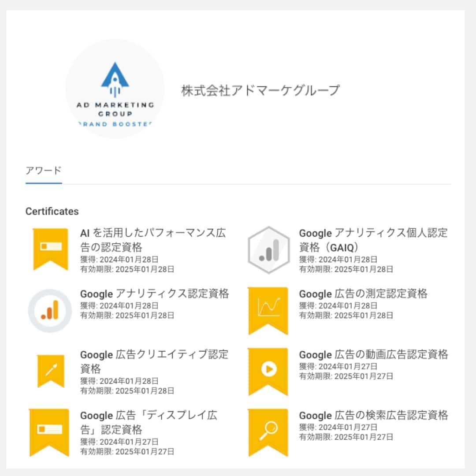Open Google 広告の動画広告認定資格 title

[x=374, y=354]
